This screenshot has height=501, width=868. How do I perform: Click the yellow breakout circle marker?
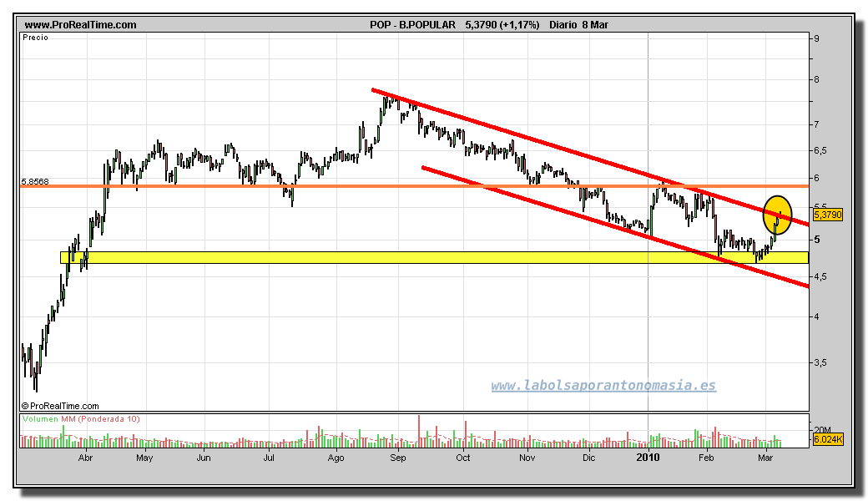click(x=777, y=215)
